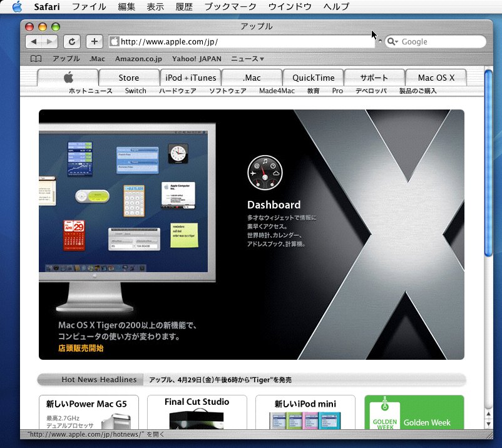Switch to the QuickTime tab
The height and width of the screenshot is (448, 502).
pyautogui.click(x=313, y=78)
